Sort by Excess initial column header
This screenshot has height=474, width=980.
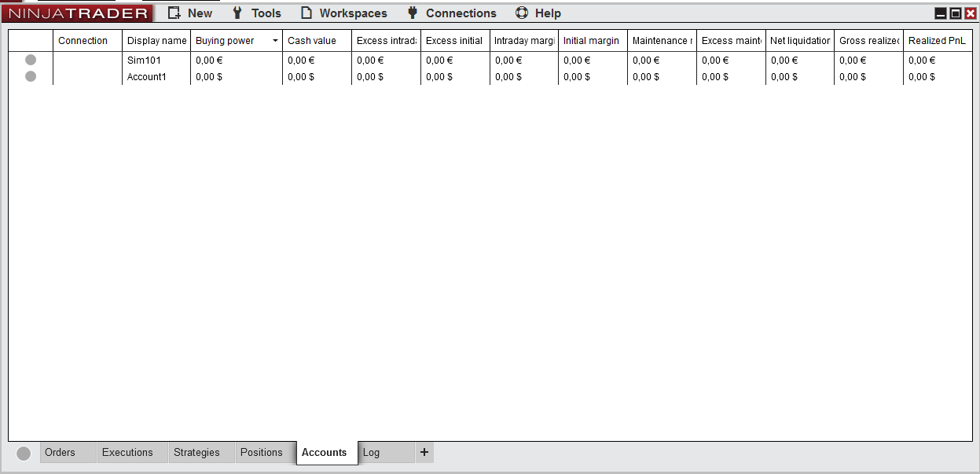click(455, 41)
